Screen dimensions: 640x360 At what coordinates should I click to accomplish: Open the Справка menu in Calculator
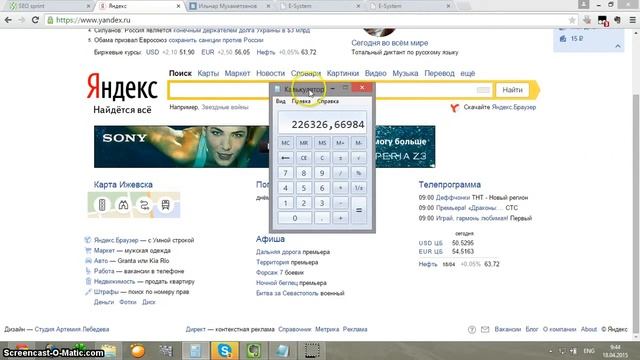click(328, 101)
